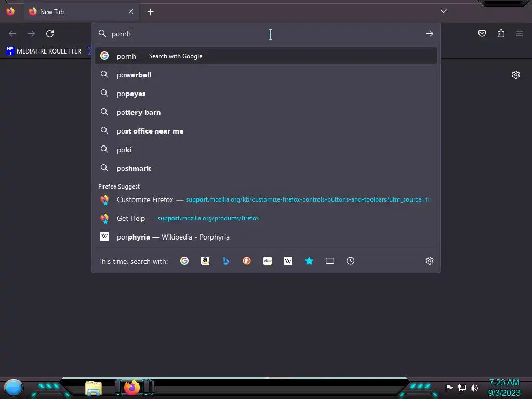532x399 pixels.
Task: Search this time with Bing
Action: [226, 261]
